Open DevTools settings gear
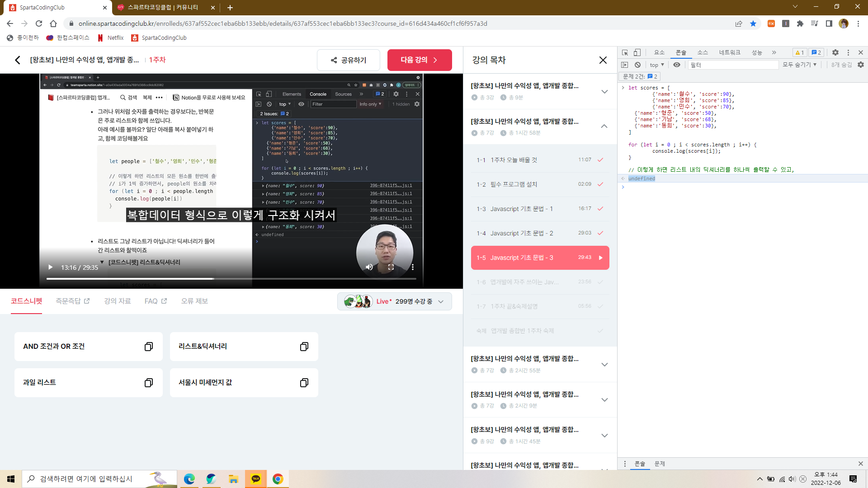The height and width of the screenshot is (488, 868). pos(835,52)
